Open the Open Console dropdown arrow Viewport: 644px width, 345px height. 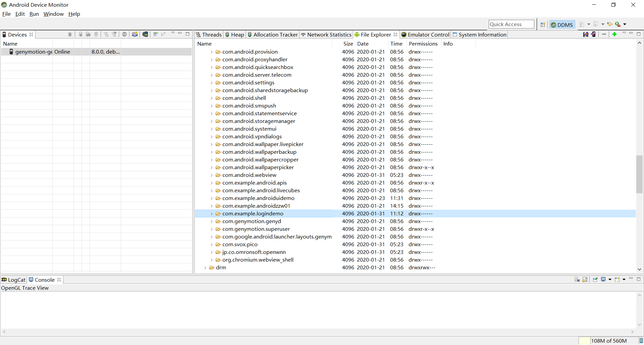[x=624, y=280]
